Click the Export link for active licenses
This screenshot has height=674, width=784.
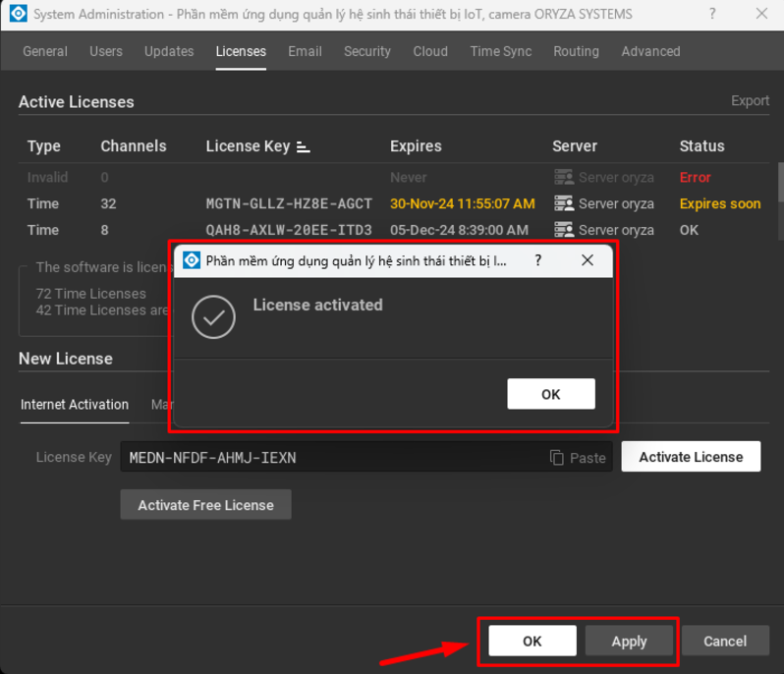(750, 100)
